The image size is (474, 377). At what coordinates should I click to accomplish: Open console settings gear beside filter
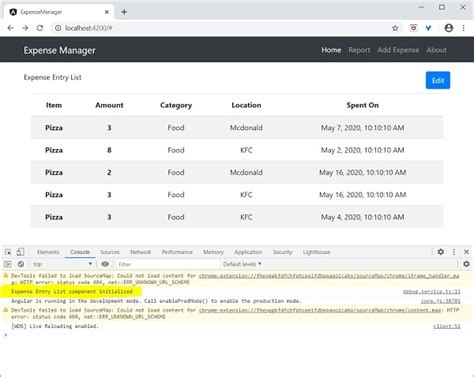click(466, 264)
